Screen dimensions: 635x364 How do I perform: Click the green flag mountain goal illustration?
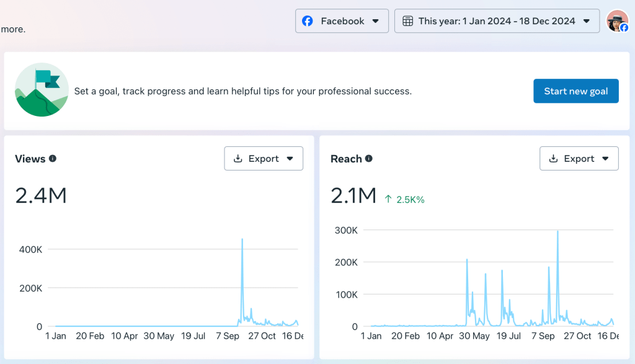[x=42, y=91]
